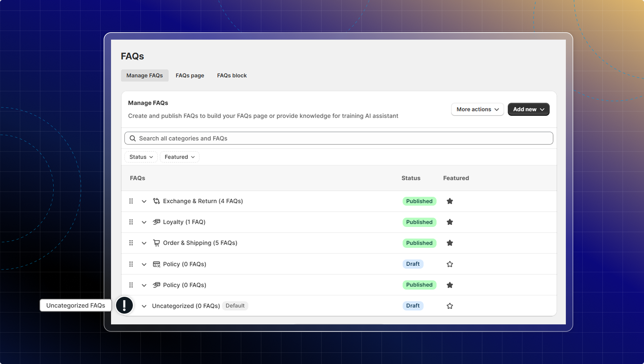Expand the Uncategorized category row
The width and height of the screenshot is (644, 364).
(x=144, y=306)
